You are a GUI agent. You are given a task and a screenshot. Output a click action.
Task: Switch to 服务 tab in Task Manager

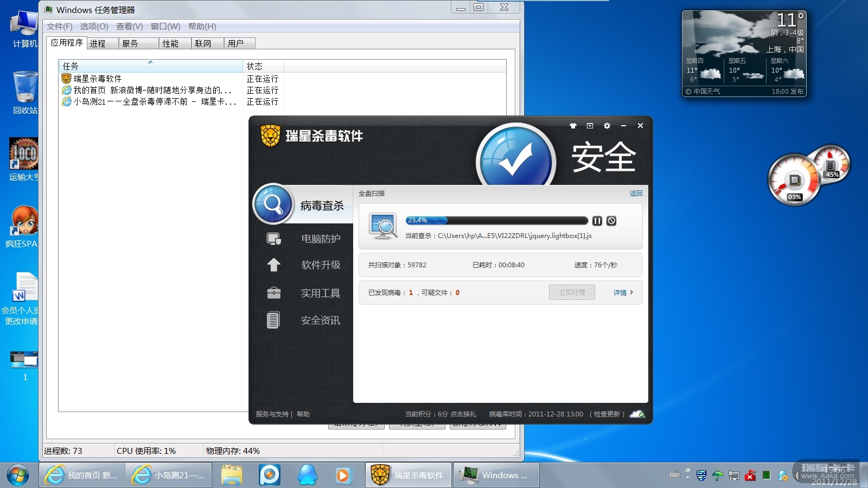138,43
